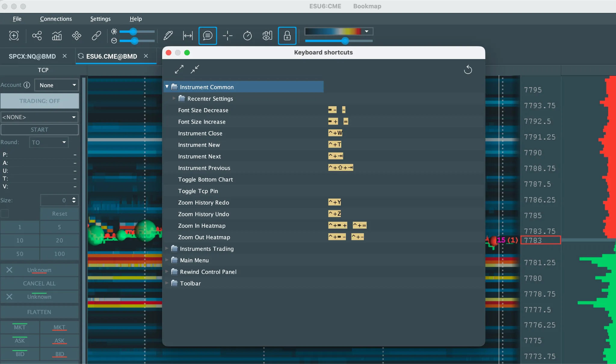The image size is (616, 364).
Task: Expand the Rewind Control Panel folder
Action: point(167,271)
